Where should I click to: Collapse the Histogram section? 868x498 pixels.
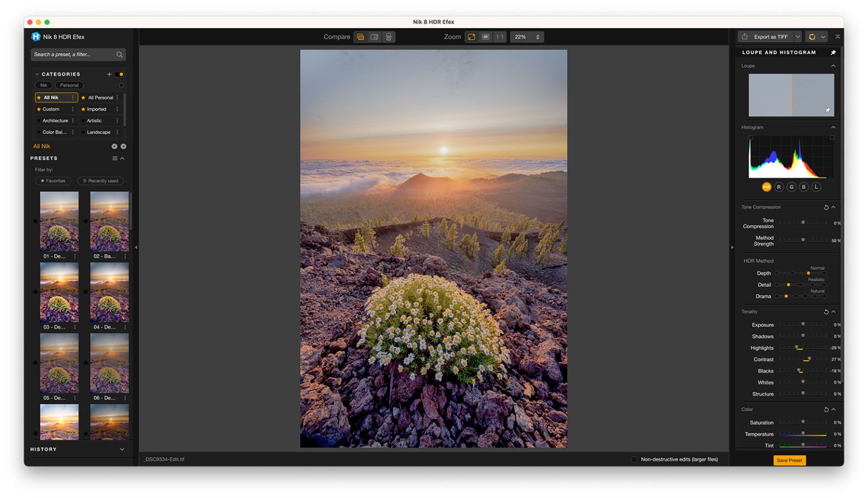pyautogui.click(x=833, y=128)
